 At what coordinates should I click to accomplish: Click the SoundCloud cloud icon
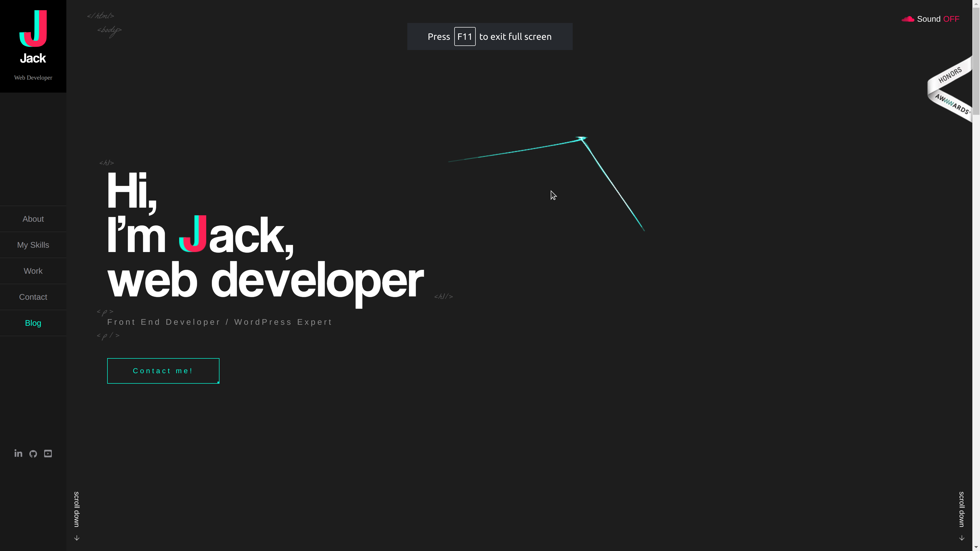point(908,19)
